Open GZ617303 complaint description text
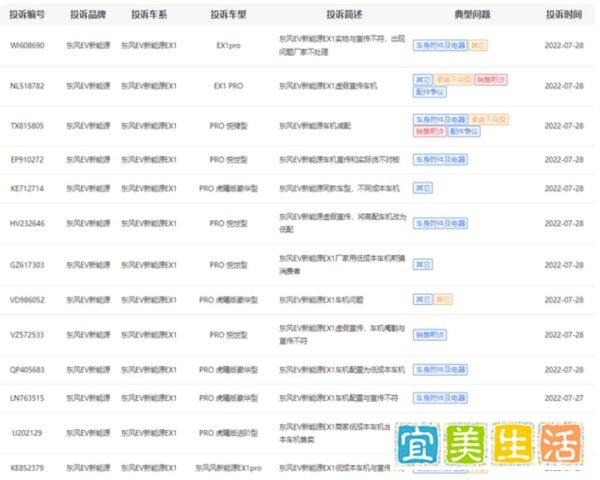The width and height of the screenshot is (600, 480). pyautogui.click(x=342, y=264)
